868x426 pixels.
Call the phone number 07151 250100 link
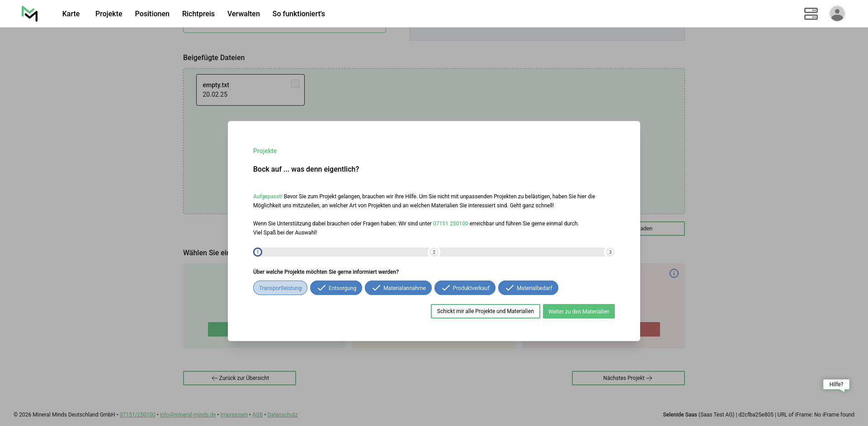pos(450,224)
